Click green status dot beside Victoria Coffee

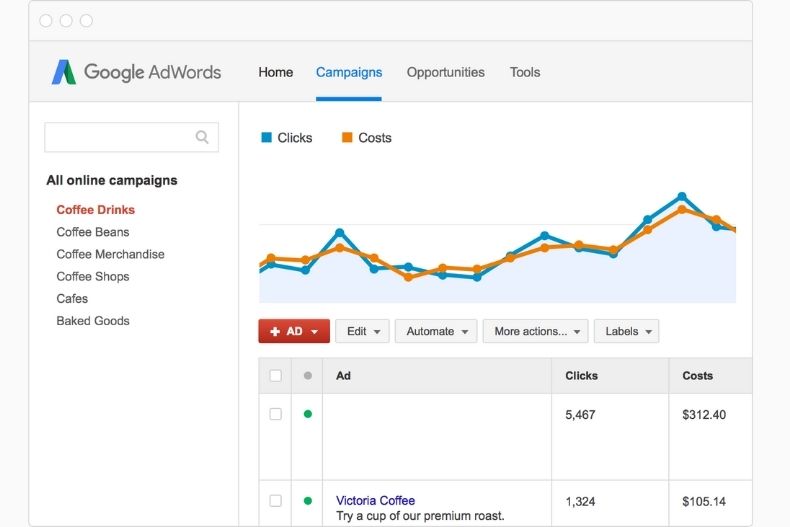point(308,501)
